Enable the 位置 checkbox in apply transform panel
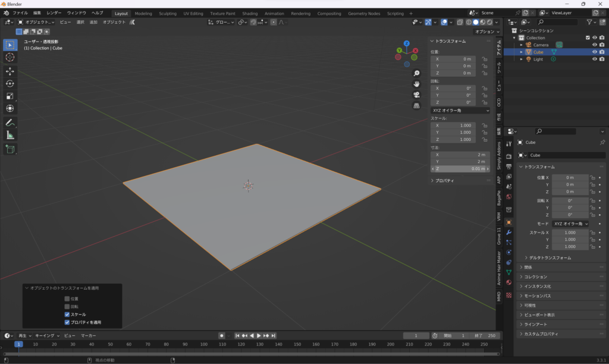This screenshot has width=609, height=364. pos(67,299)
